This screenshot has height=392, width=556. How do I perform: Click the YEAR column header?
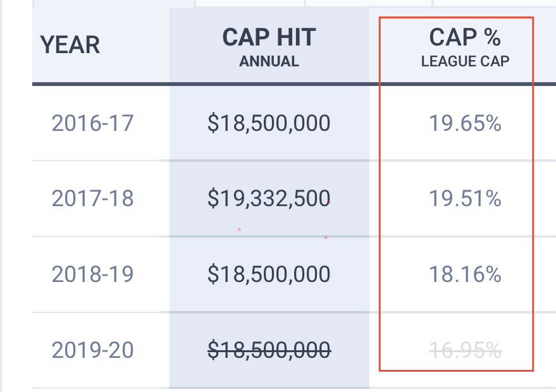(70, 45)
